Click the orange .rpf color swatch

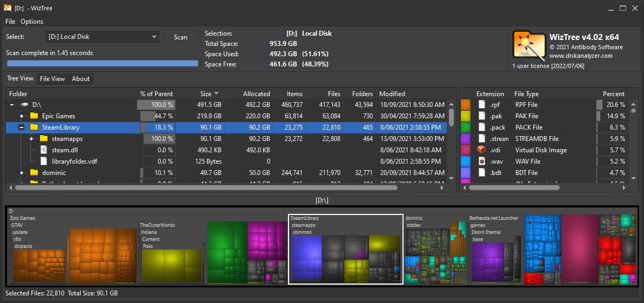pos(465,105)
